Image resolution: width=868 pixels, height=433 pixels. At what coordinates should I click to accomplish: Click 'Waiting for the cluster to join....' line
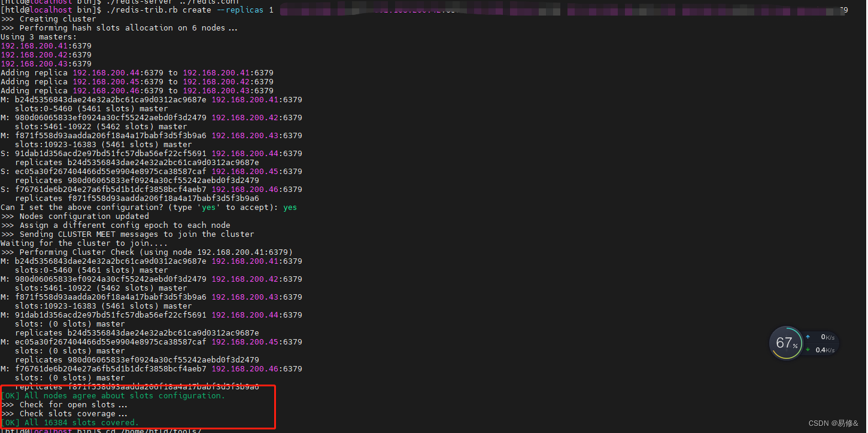click(84, 243)
